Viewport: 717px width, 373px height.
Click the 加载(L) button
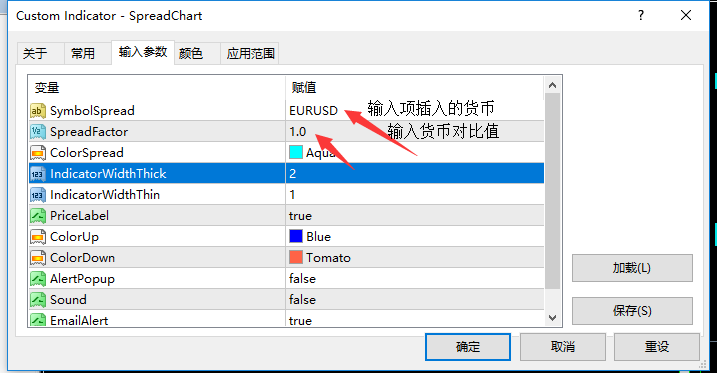click(632, 268)
